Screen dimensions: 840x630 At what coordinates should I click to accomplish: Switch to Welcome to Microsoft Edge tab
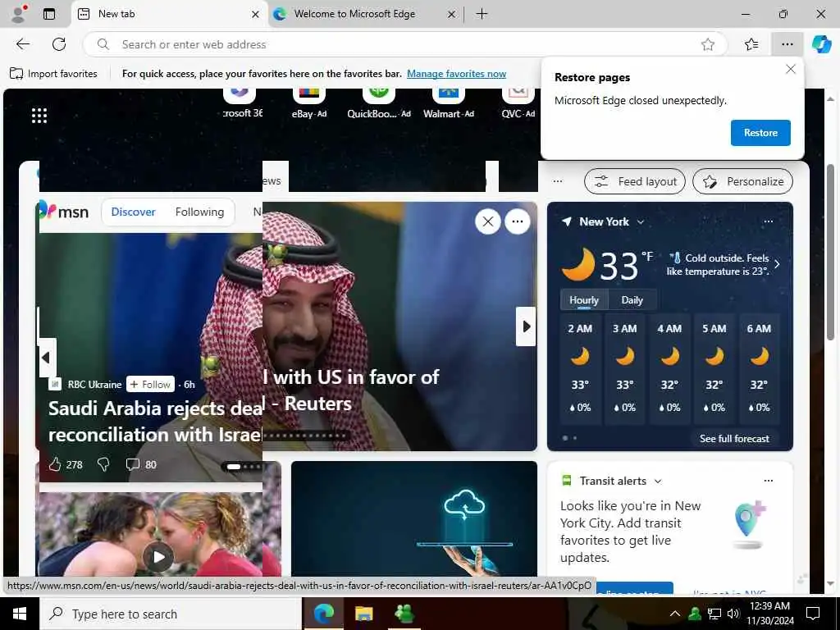click(366, 14)
